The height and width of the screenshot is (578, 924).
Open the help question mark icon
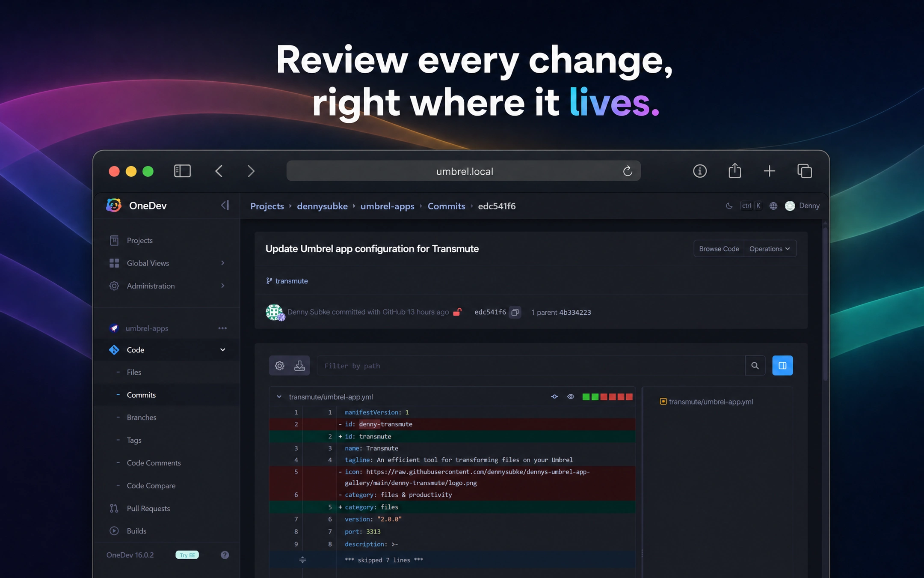[225, 555]
